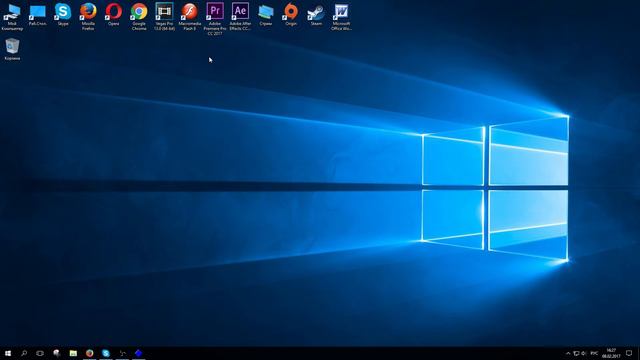Open the clock and date flyout

pyautogui.click(x=611, y=353)
